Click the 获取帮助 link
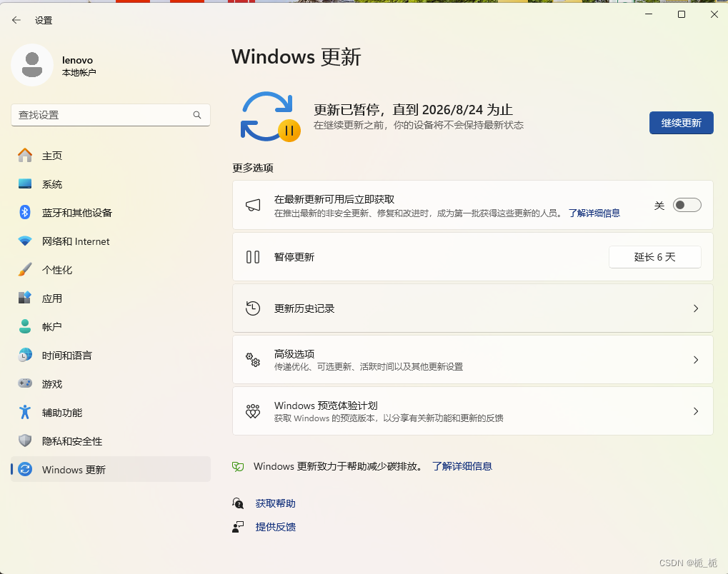This screenshot has height=574, width=728. [x=275, y=503]
